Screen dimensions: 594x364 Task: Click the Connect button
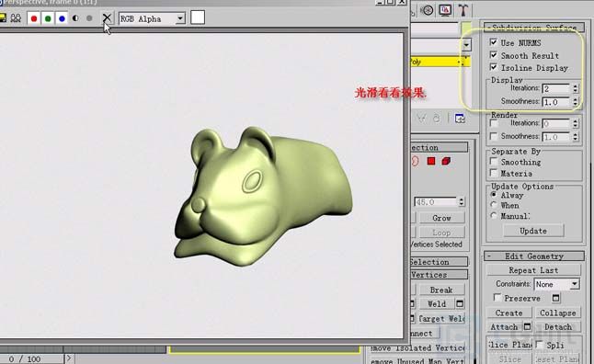pos(425,334)
